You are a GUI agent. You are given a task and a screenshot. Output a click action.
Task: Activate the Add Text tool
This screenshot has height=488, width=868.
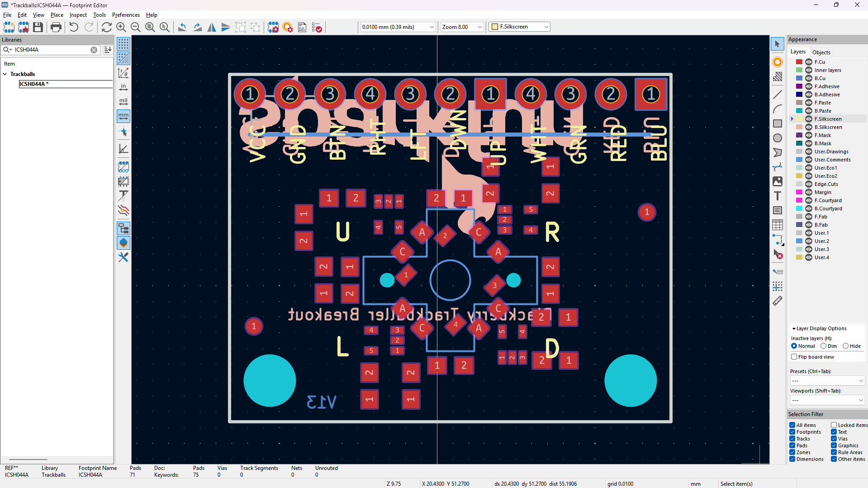[778, 196]
